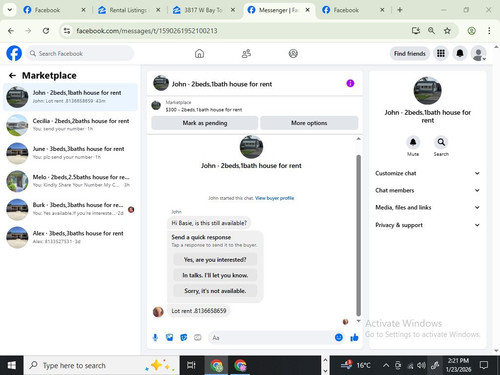
Task: Switch to the 3817 W Bay tab
Action: [x=203, y=10]
